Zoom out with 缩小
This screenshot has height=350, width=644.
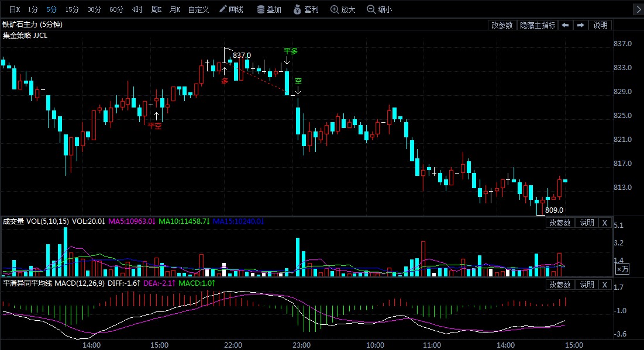pyautogui.click(x=380, y=9)
